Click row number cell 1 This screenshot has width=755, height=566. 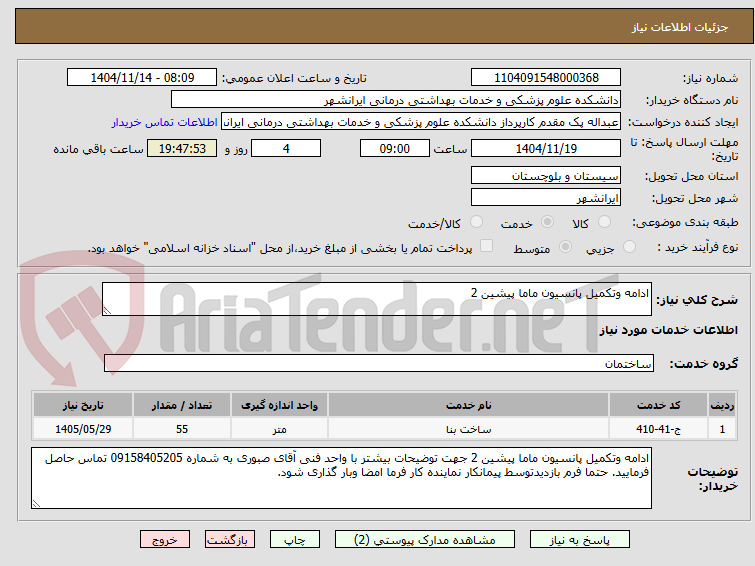pos(722,429)
